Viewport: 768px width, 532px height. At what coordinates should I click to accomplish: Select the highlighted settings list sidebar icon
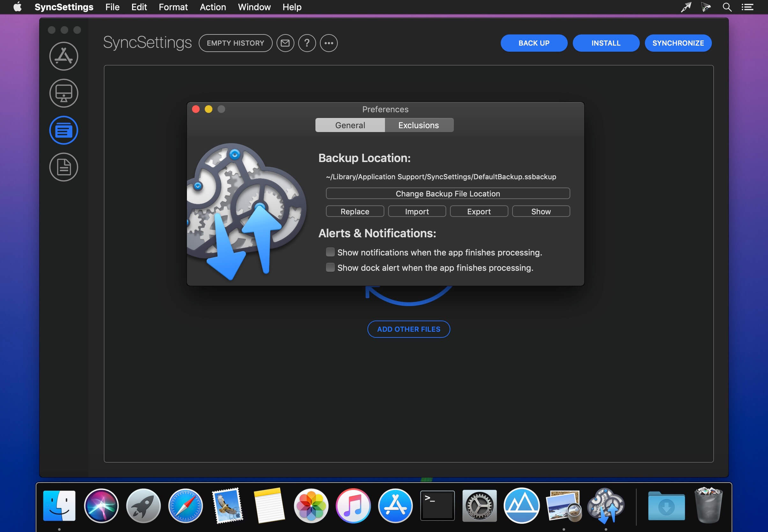[64, 130]
